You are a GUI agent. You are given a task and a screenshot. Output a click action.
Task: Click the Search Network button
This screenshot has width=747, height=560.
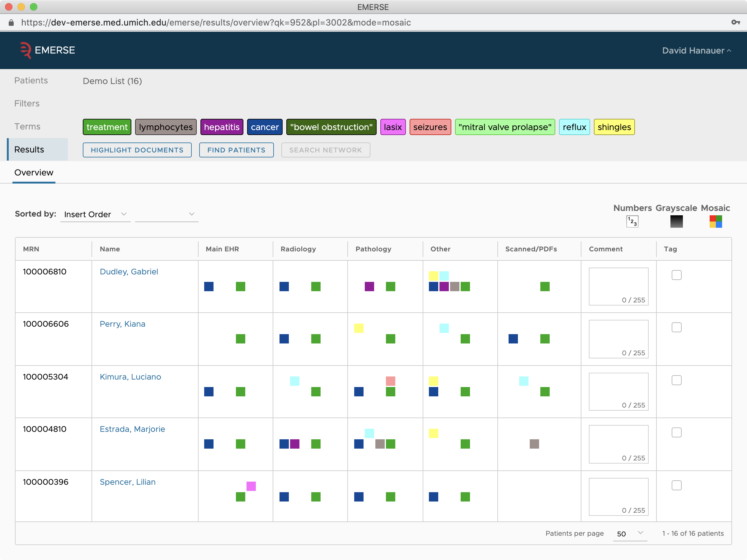pos(326,150)
